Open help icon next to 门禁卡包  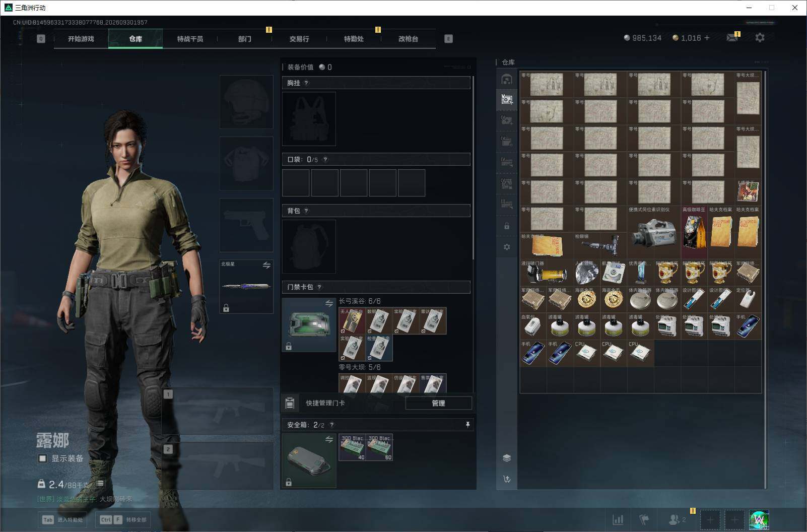tap(319, 287)
